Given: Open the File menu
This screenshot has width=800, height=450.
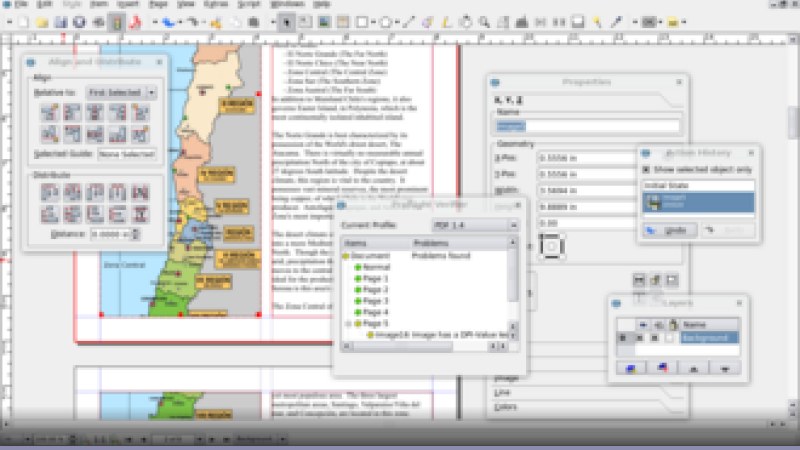Looking at the screenshot, I should click(21, 4).
